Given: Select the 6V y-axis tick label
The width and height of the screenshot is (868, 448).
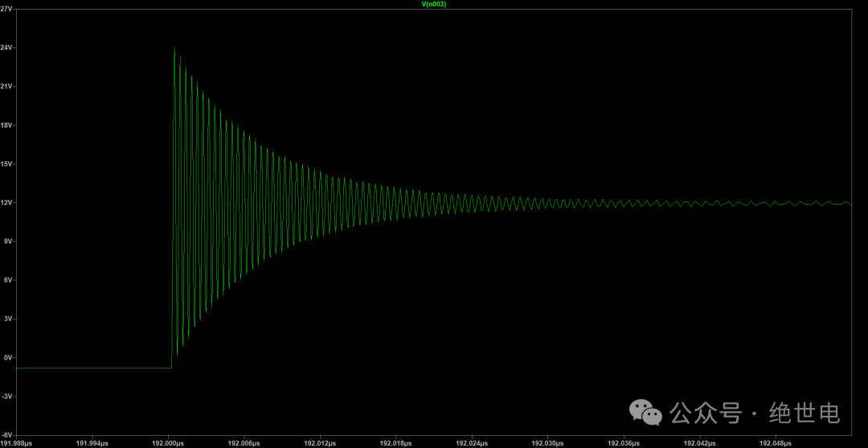Looking at the screenshot, I should pyautogui.click(x=7, y=280).
